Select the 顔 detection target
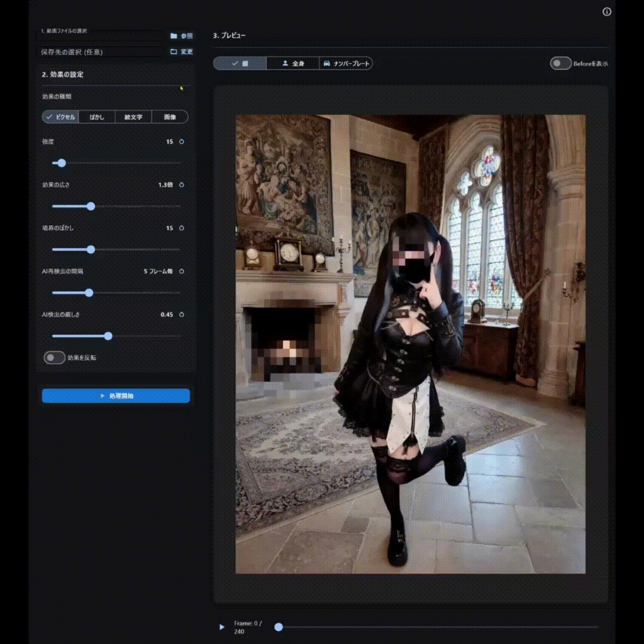The width and height of the screenshot is (644, 644). tap(240, 64)
